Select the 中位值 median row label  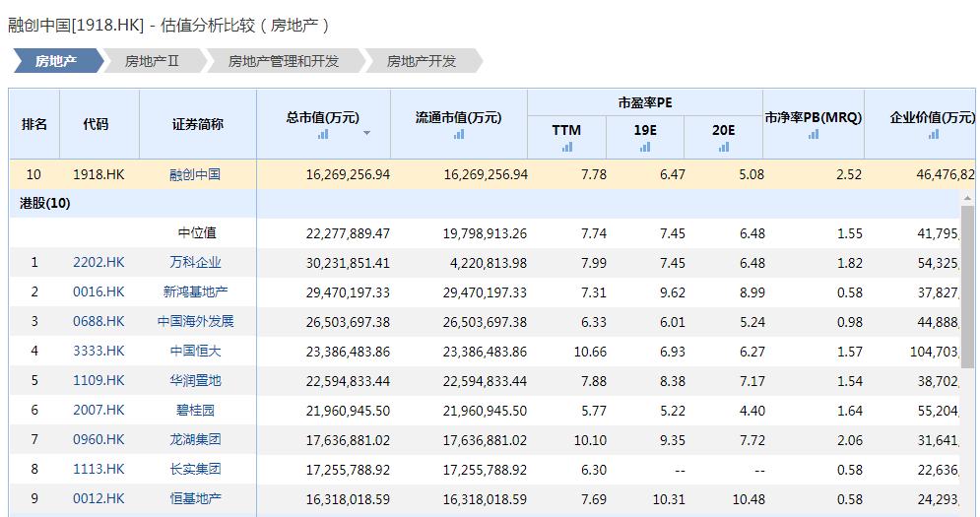tap(197, 232)
